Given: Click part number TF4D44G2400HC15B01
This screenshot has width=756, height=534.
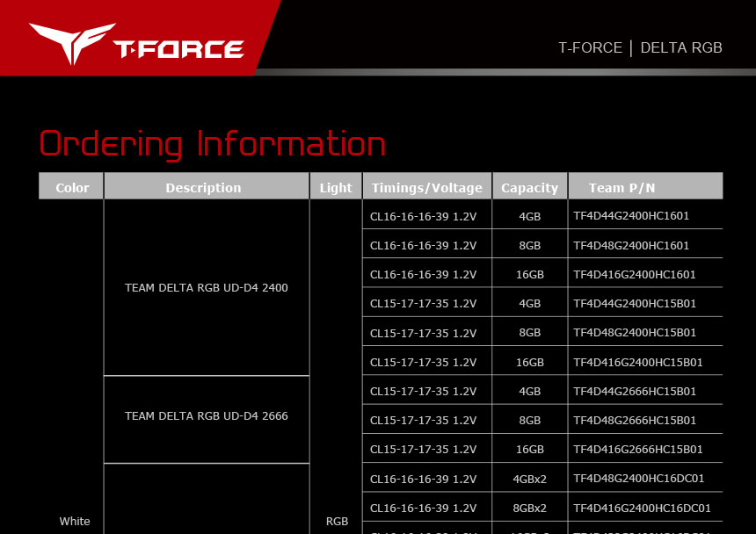Looking at the screenshot, I should point(635,303).
